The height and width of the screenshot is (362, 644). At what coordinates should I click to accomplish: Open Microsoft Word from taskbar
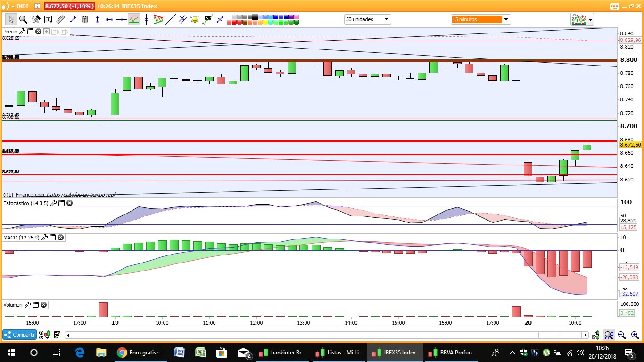(x=180, y=353)
